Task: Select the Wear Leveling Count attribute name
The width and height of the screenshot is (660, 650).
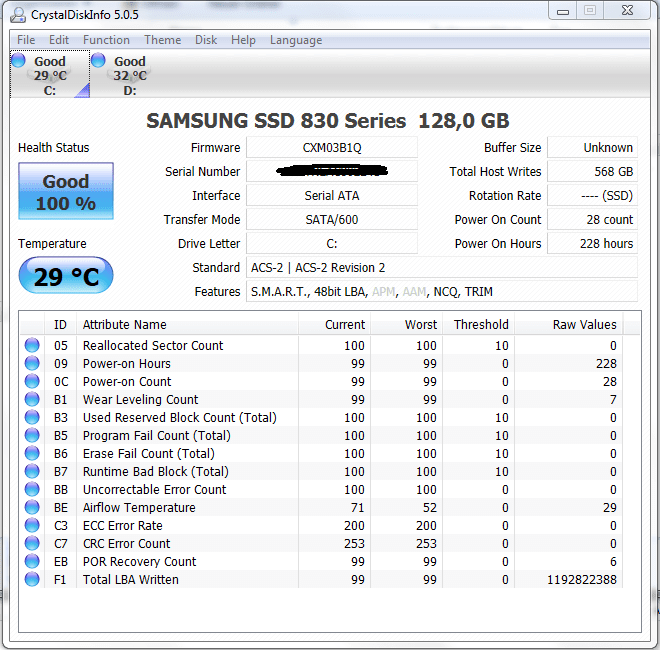Action: pyautogui.click(x=141, y=399)
